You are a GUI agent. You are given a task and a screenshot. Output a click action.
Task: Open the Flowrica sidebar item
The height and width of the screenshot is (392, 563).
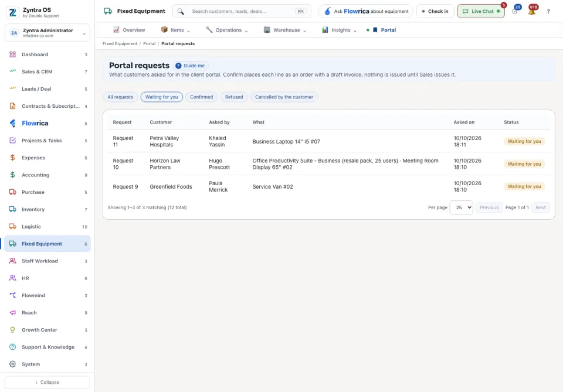coord(48,124)
